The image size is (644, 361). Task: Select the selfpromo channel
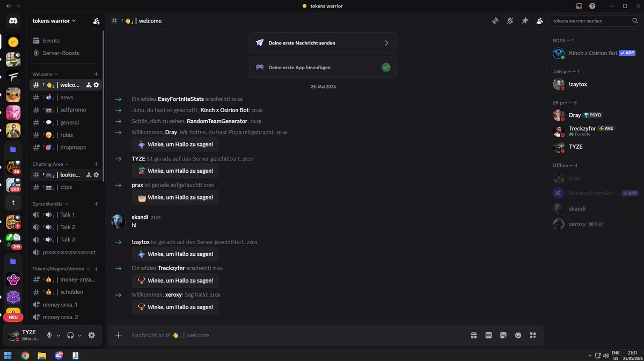67,110
